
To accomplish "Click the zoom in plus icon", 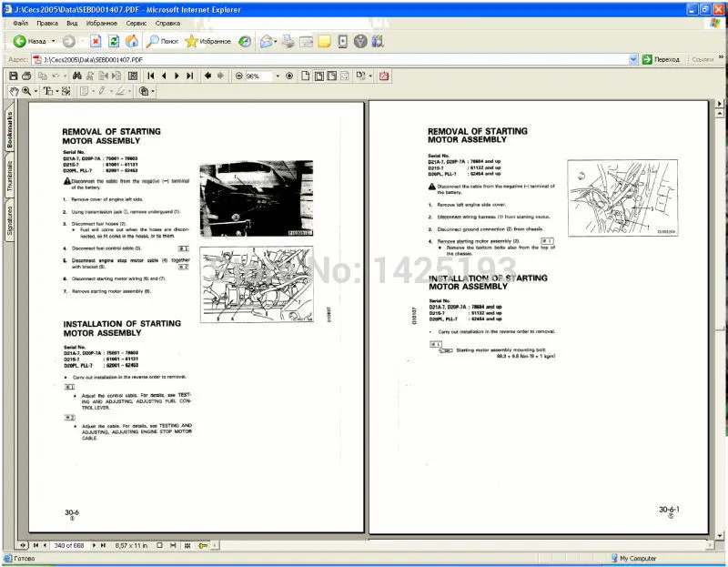I will [289, 76].
